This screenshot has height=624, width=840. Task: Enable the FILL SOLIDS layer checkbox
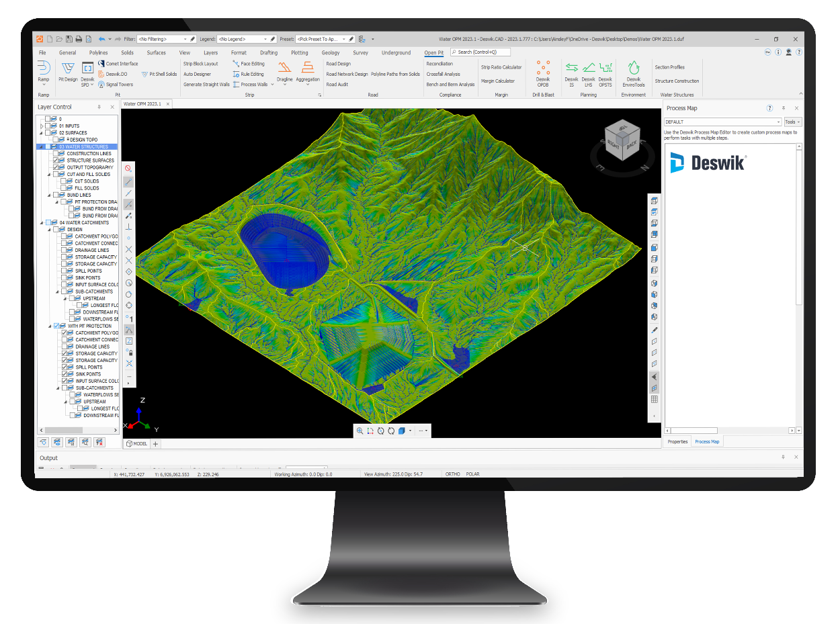[x=64, y=188]
